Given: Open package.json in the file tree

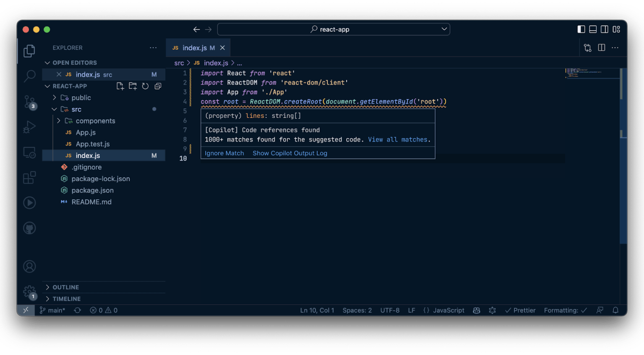Looking at the screenshot, I should coord(92,191).
